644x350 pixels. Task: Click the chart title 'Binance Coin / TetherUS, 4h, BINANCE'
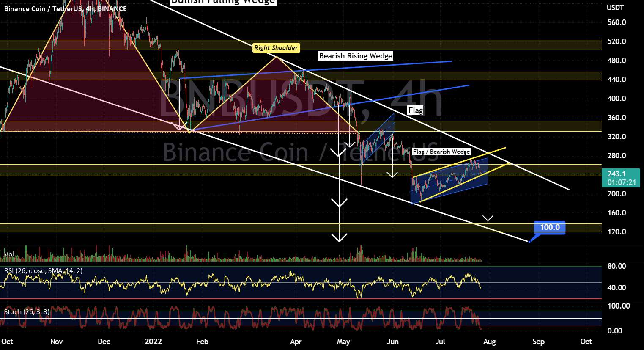click(x=66, y=8)
